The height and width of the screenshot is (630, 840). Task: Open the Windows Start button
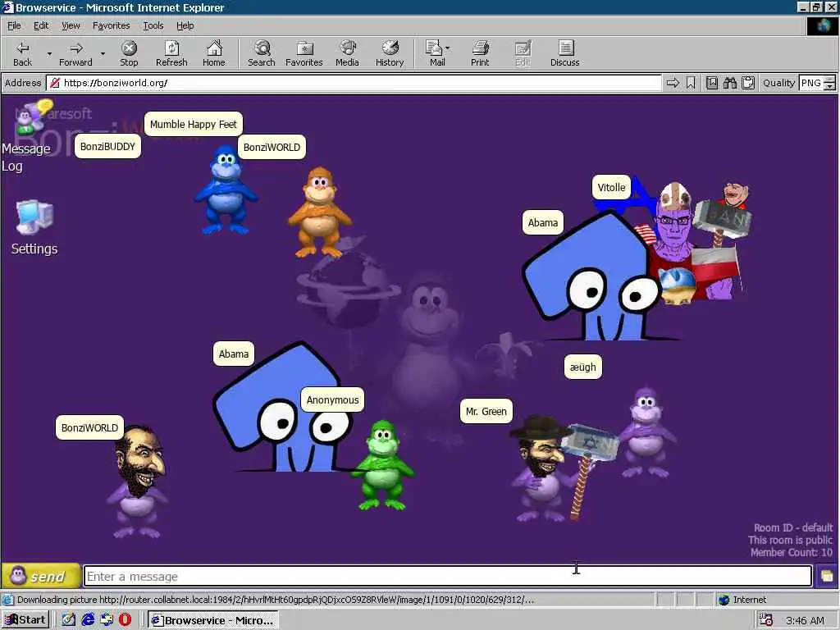click(25, 620)
